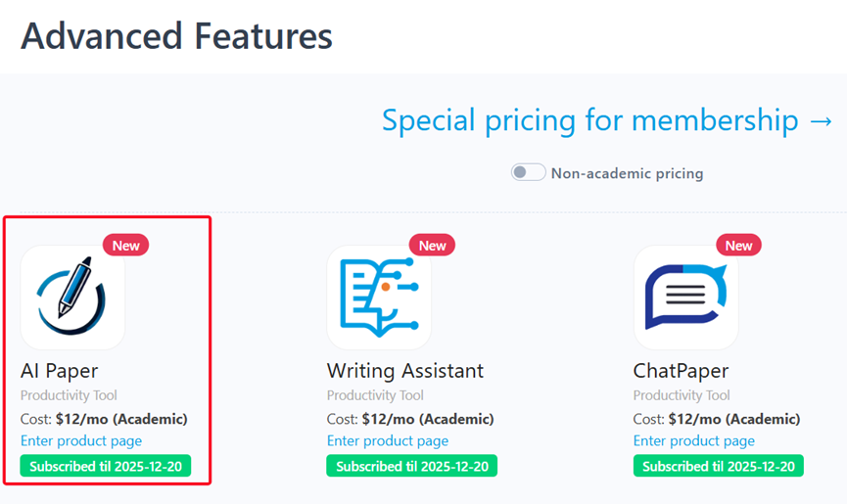
Task: Select the AI Paper title text
Action: pos(60,371)
